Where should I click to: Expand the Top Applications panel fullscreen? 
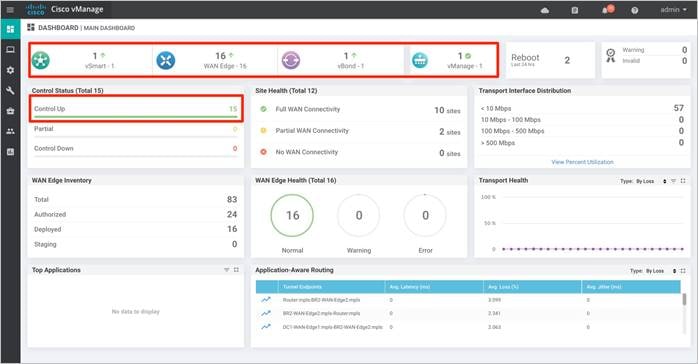point(236,270)
